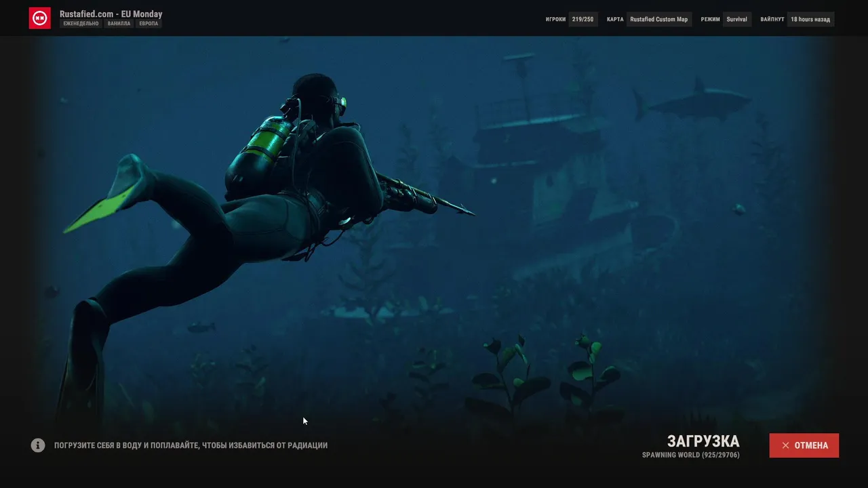
Task: Click the ИГРОКИ label
Action: click(555, 20)
